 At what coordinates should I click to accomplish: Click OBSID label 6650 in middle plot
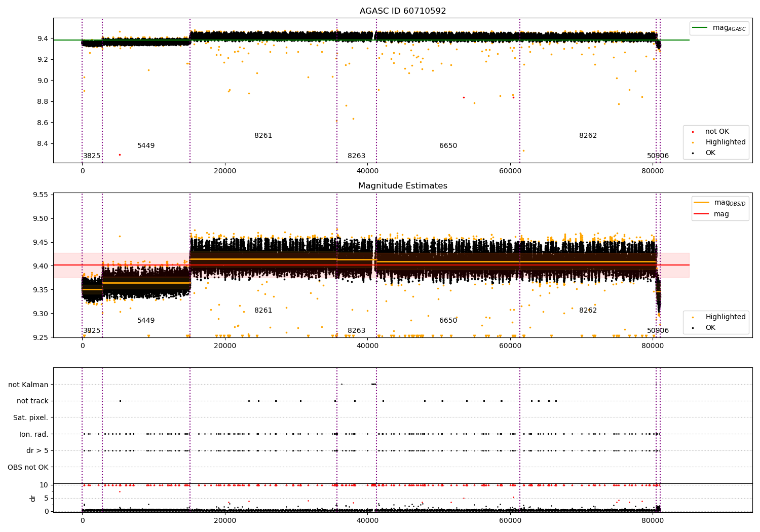(448, 321)
